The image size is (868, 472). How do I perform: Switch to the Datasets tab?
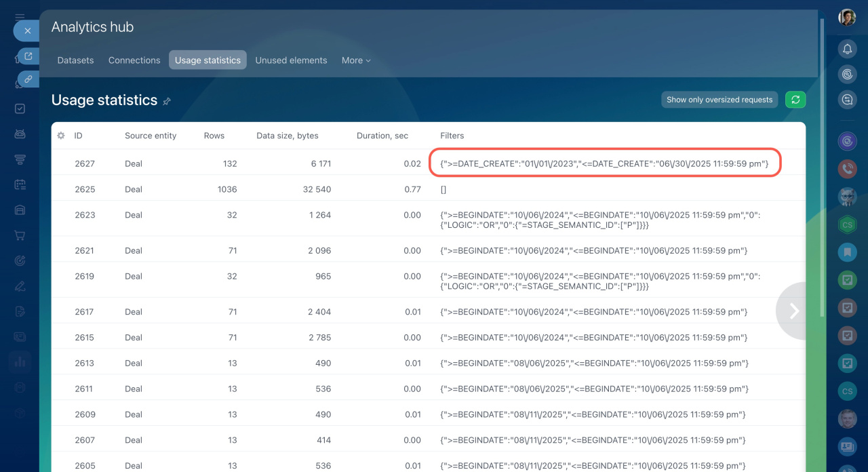75,60
